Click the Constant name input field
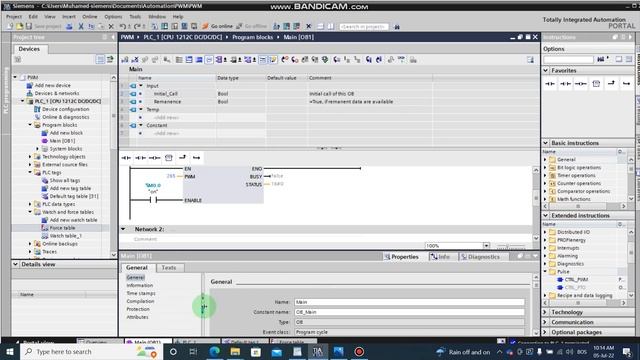The width and height of the screenshot is (640, 360). click(x=409, y=312)
